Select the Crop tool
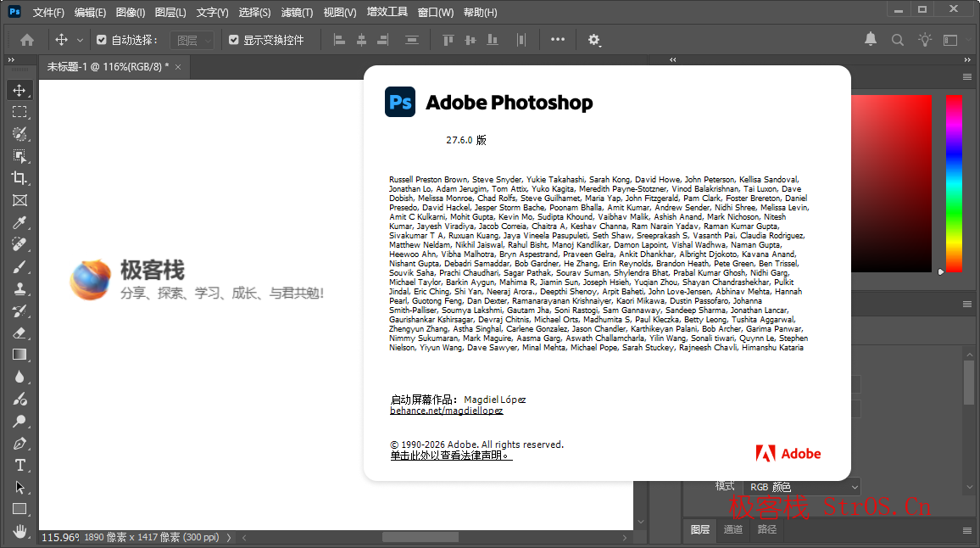The image size is (980, 548). coord(19,178)
